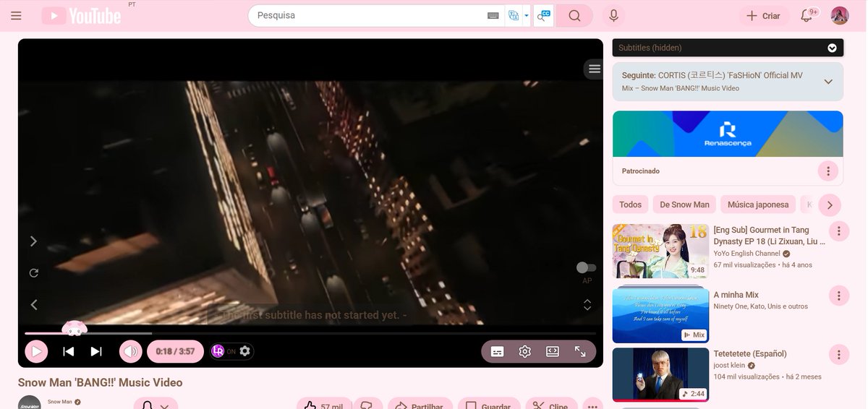Open the translate language dropdown arrow

pyautogui.click(x=527, y=16)
